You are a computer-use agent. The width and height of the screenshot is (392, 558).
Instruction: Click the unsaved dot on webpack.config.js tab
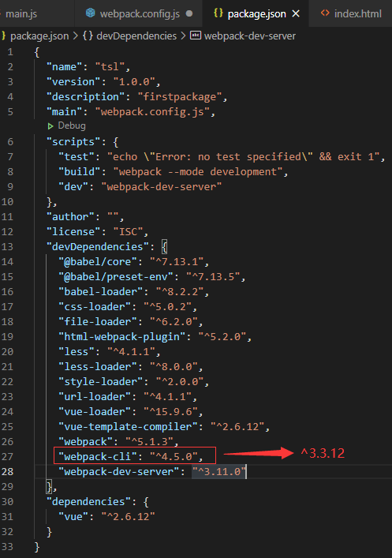(x=189, y=13)
